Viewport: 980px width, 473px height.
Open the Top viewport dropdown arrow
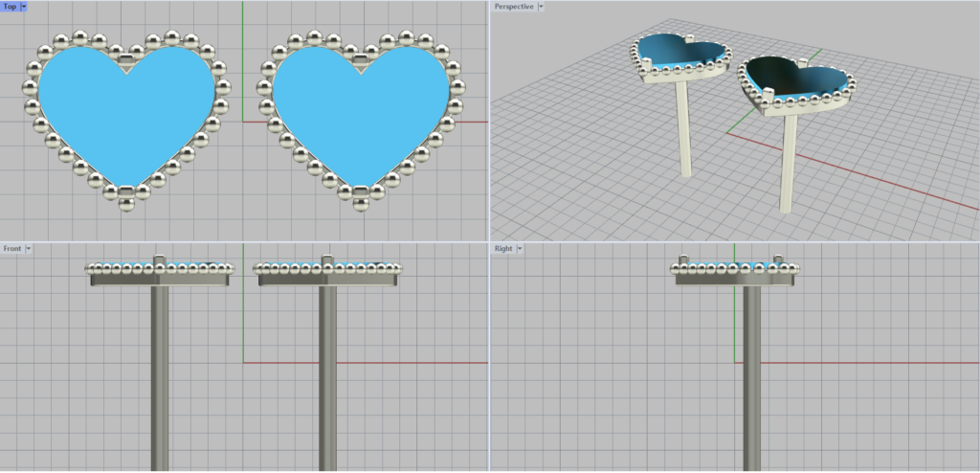(23, 7)
